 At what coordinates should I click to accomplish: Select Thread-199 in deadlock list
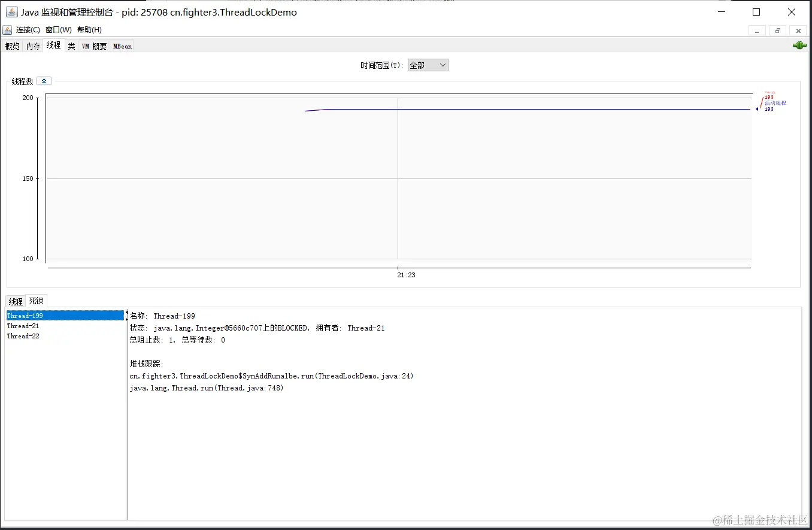point(65,316)
